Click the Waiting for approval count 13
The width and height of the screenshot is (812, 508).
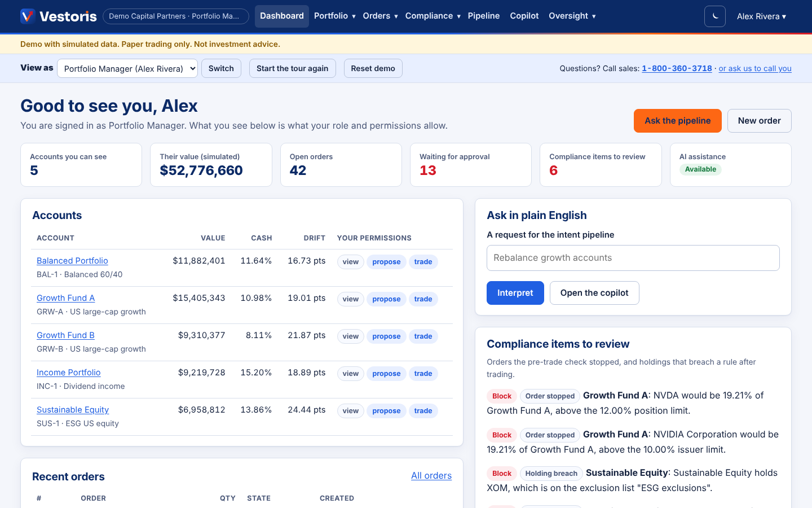(x=428, y=170)
